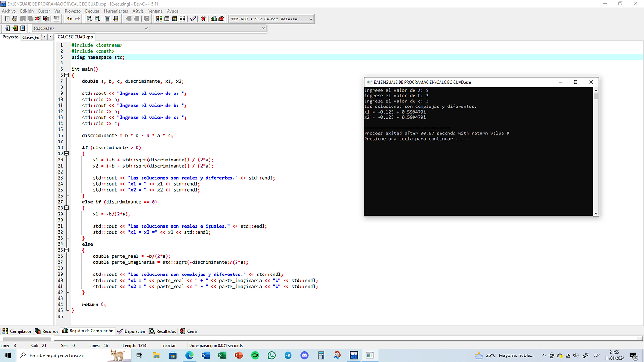The width and height of the screenshot is (644, 362).
Task: Click the Profile analysis bar chart icon
Action: click(x=214, y=19)
